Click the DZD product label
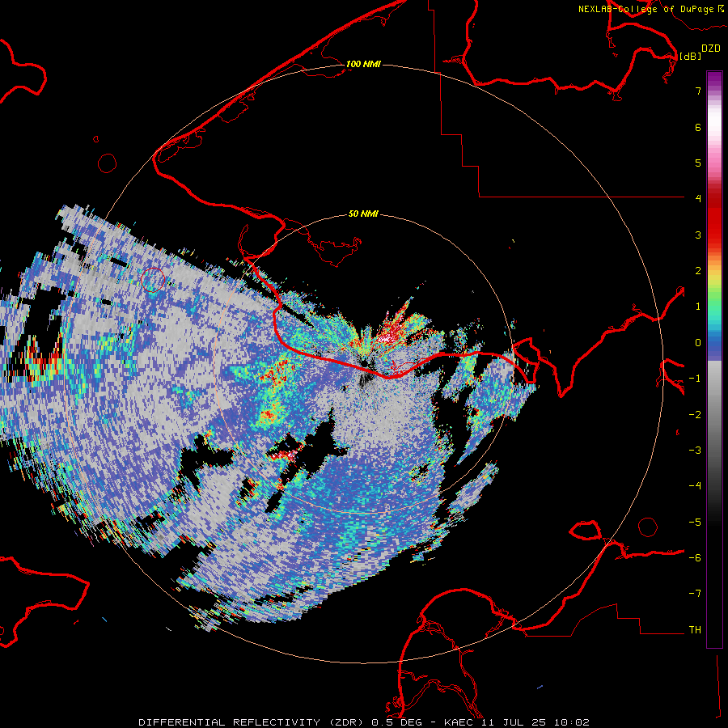Viewport: 728px width, 728px height. [x=710, y=49]
